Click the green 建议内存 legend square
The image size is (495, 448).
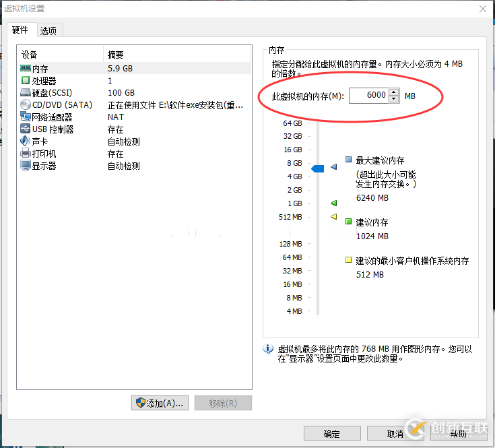point(348,222)
